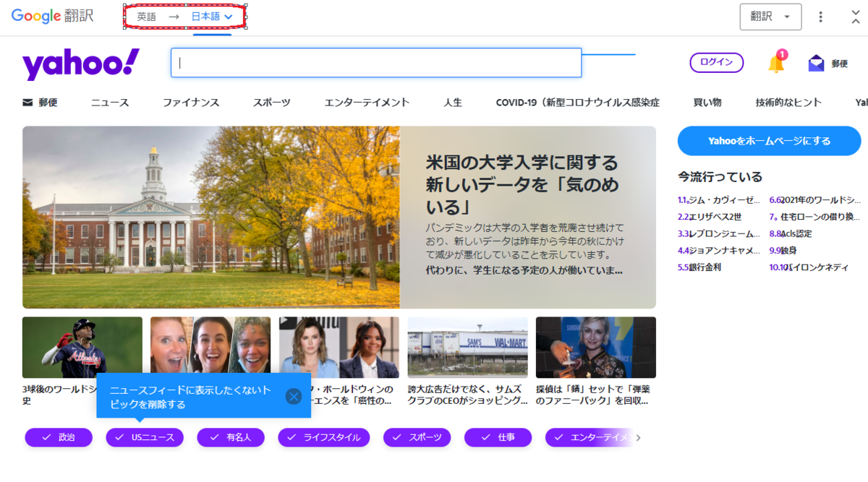This screenshot has height=482, width=868.
Task: Open the Sam's Walmart trucks thumbnail
Action: [467, 348]
